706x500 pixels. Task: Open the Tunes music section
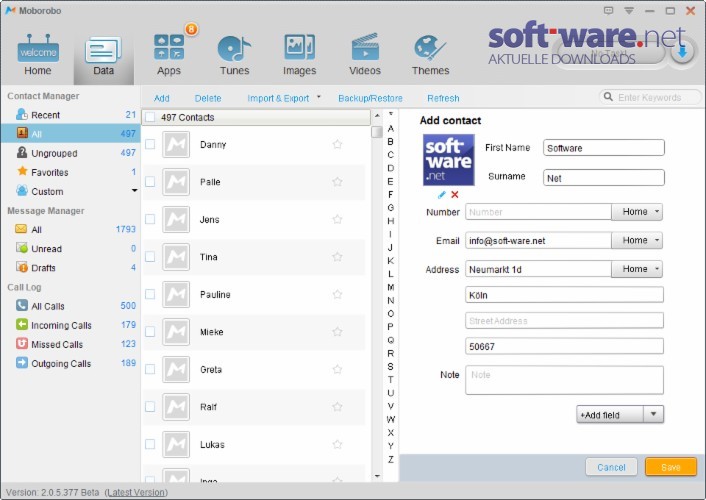(x=234, y=55)
